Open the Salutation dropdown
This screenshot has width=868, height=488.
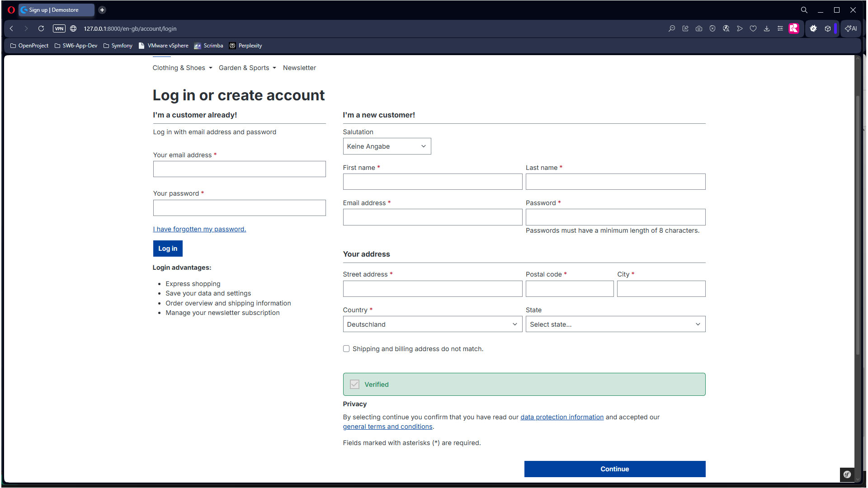point(387,146)
